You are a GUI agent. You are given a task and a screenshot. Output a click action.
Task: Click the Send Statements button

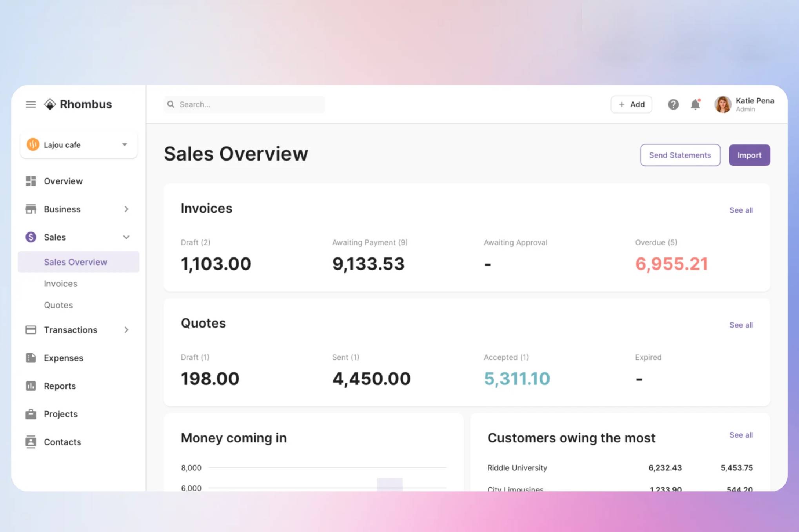(x=680, y=155)
